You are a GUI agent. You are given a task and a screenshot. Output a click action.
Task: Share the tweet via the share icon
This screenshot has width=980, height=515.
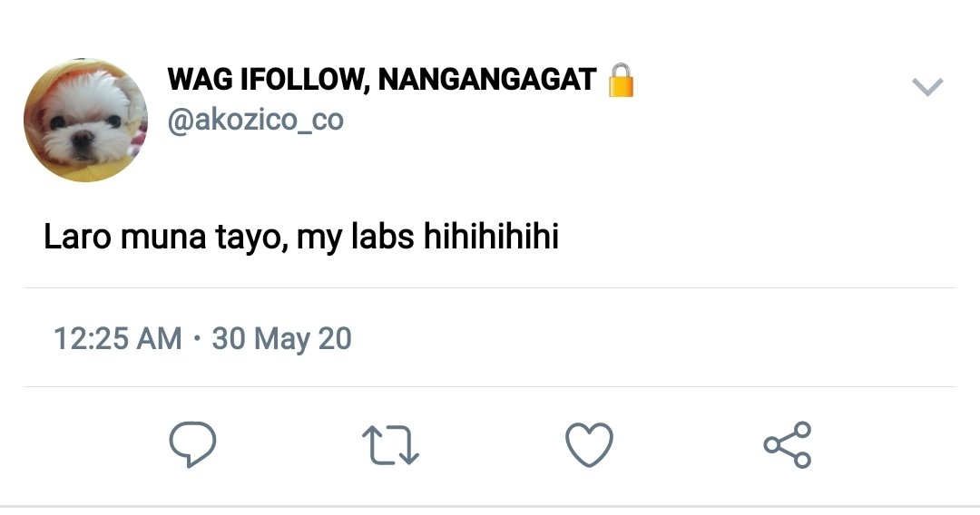click(x=788, y=444)
